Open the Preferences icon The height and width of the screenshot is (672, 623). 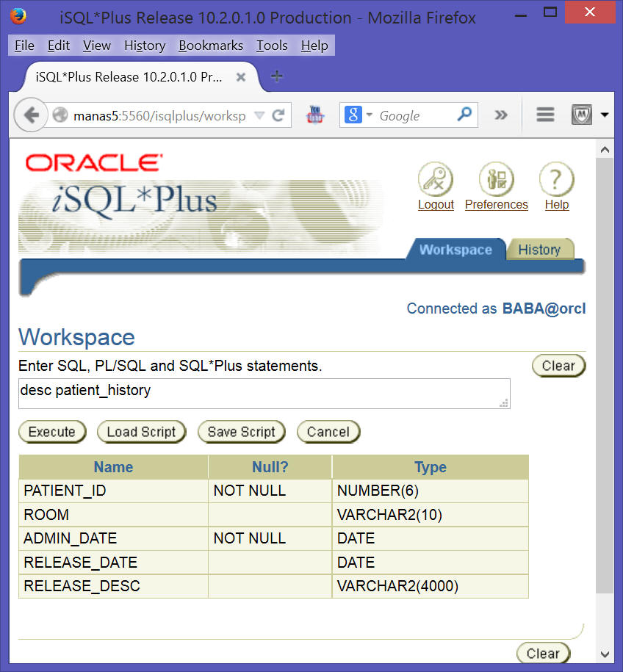click(x=496, y=179)
